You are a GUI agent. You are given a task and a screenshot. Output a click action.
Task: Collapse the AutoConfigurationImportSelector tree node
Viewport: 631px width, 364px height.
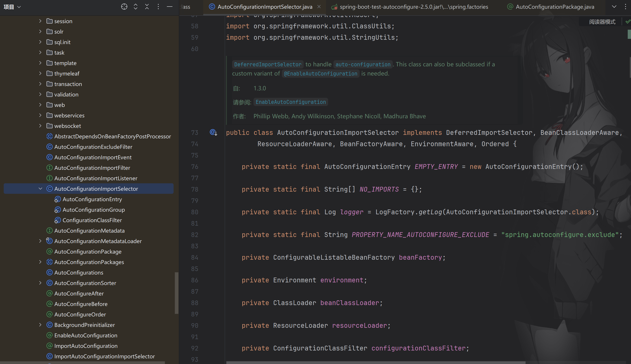[x=40, y=189]
